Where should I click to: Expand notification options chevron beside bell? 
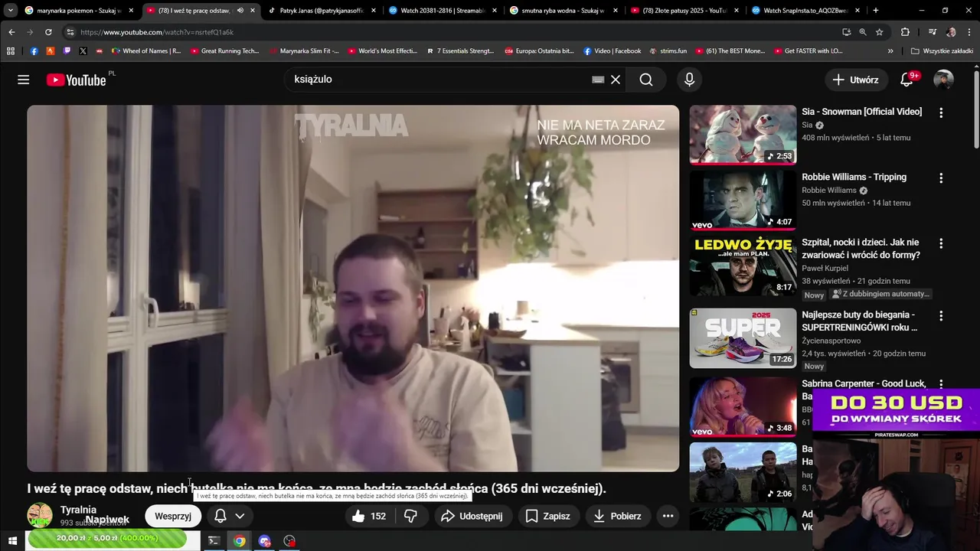240,517
